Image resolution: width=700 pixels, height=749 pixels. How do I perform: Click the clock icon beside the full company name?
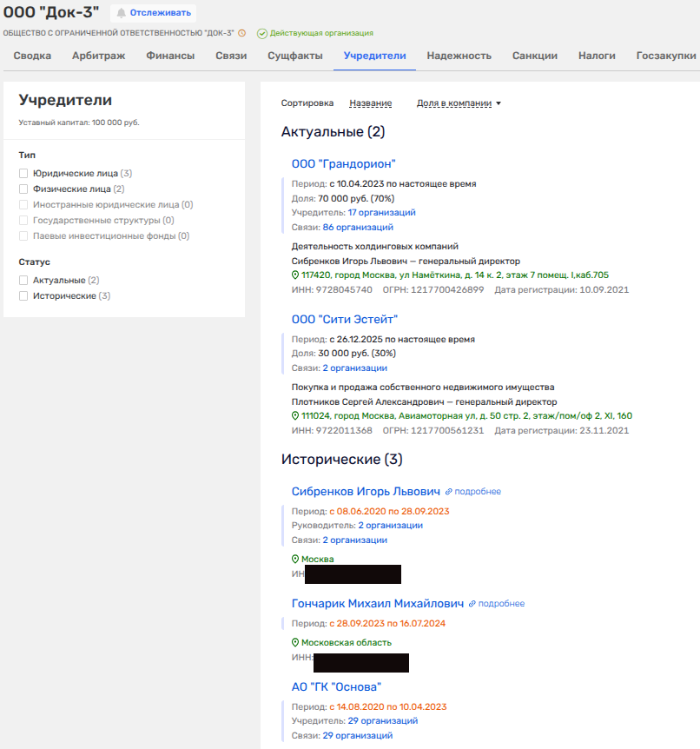point(242,33)
